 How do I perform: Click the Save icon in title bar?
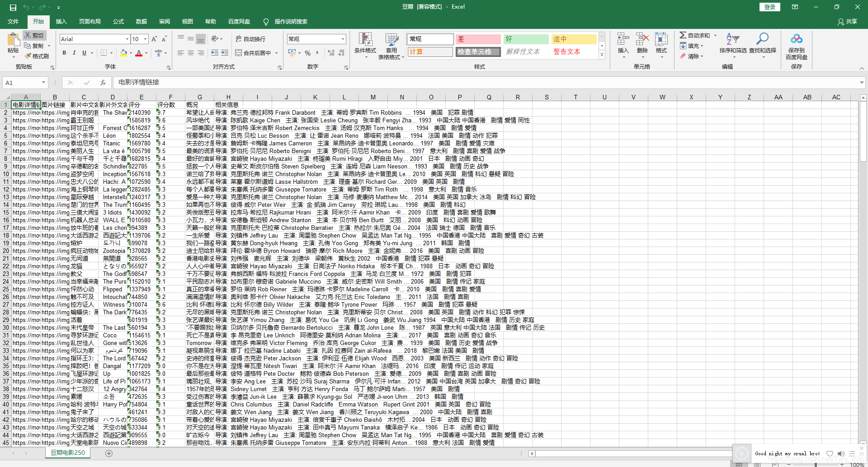(x=13, y=7)
